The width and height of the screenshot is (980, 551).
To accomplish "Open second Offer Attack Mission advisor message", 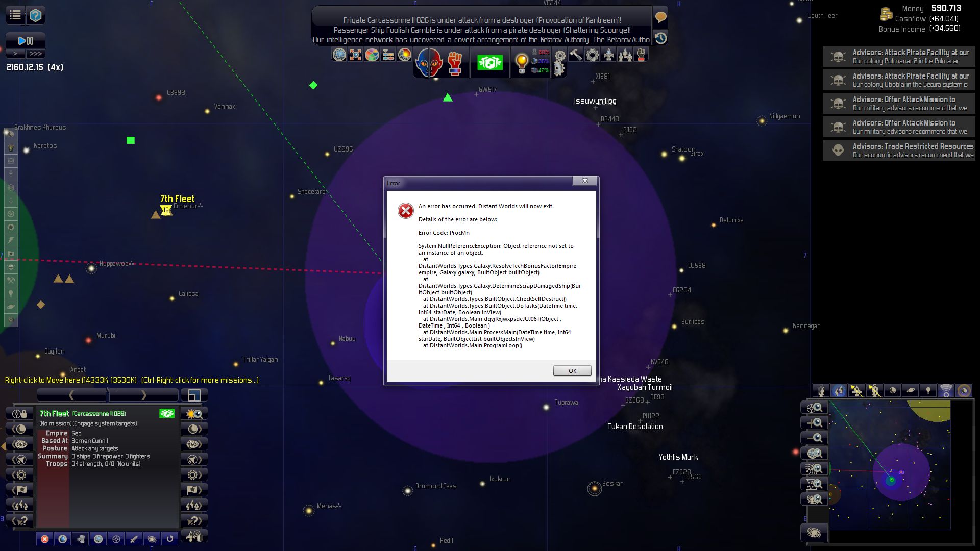I will [899, 127].
